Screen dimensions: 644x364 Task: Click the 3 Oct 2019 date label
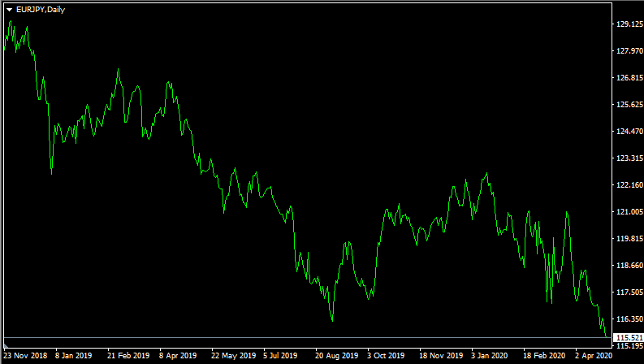click(x=386, y=356)
